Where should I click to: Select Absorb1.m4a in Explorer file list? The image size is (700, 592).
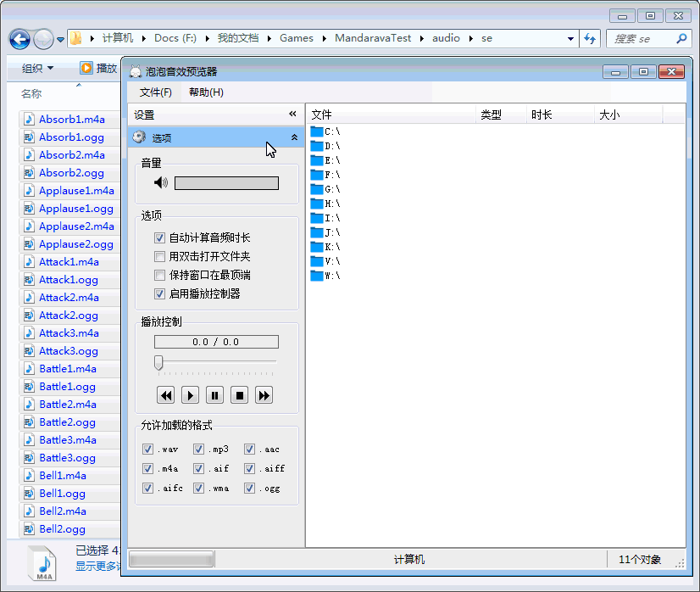pos(72,120)
